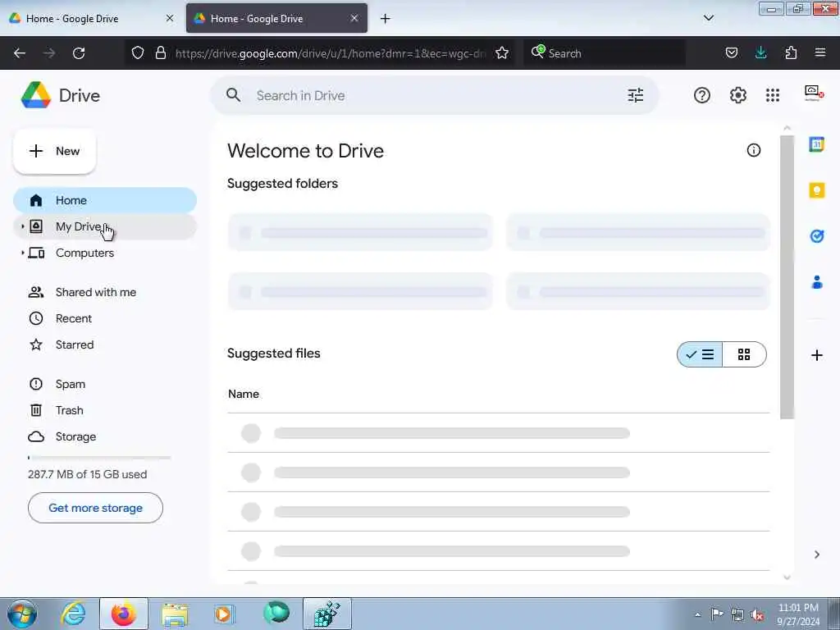View site security lock information
The image size is (840, 630).
pos(160,53)
